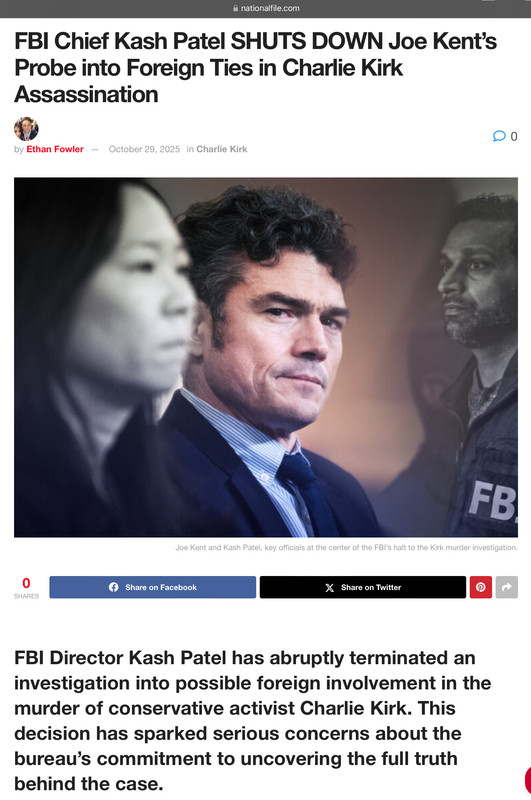Click the Facebook logo icon

click(114, 587)
